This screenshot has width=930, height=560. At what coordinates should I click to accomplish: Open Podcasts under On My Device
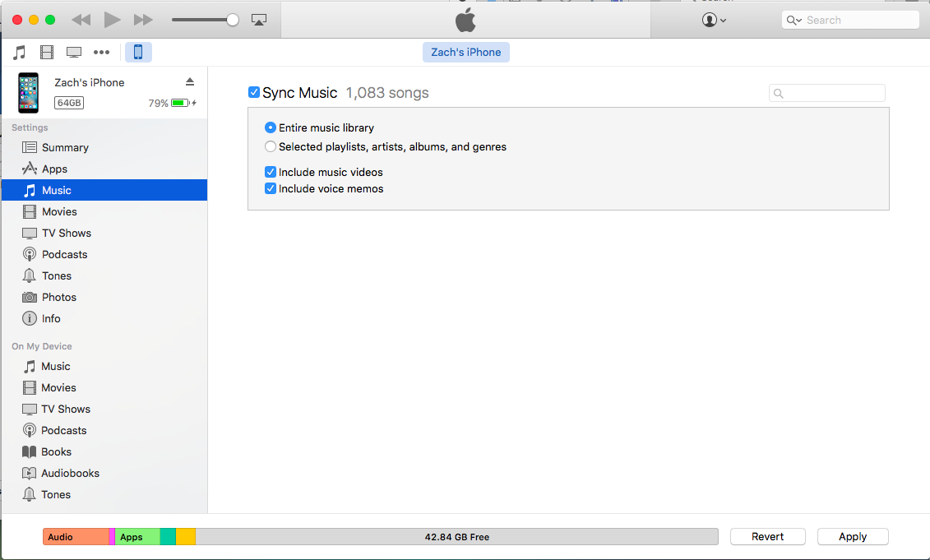click(x=104, y=430)
